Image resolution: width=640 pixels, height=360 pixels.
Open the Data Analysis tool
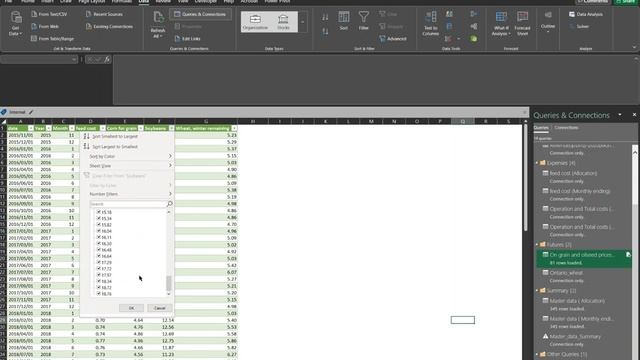586,14
